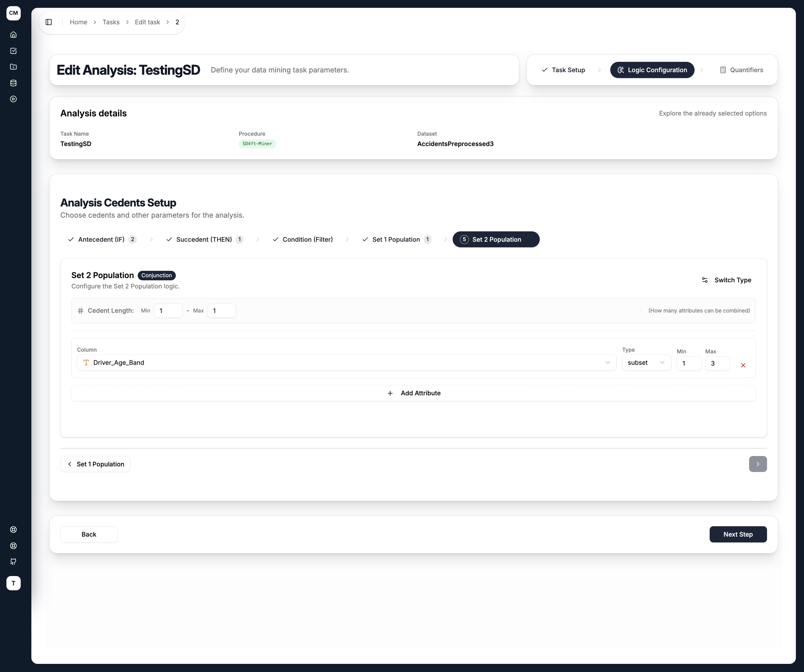Click the Cedent Length Max field
Image resolution: width=804 pixels, height=672 pixels.
pyautogui.click(x=222, y=311)
